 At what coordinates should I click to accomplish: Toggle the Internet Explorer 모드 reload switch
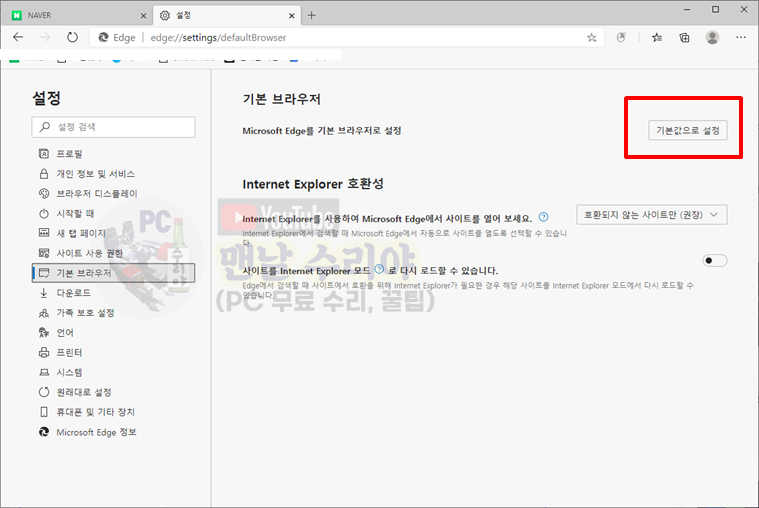(714, 261)
